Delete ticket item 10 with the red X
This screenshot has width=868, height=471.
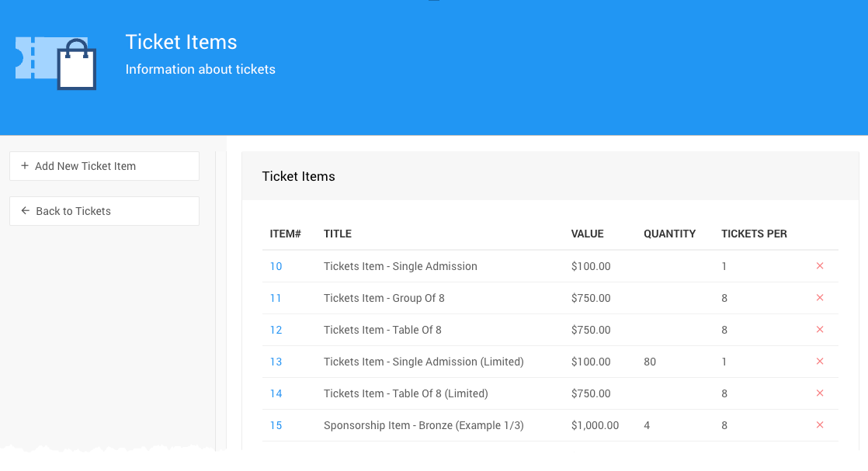pos(820,266)
